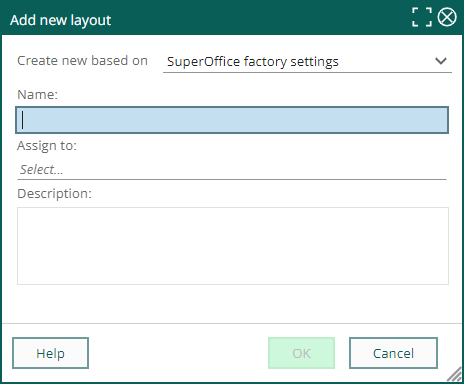The height and width of the screenshot is (384, 464).
Task: Click the 'Assign to:' label
Action: pos(47,146)
